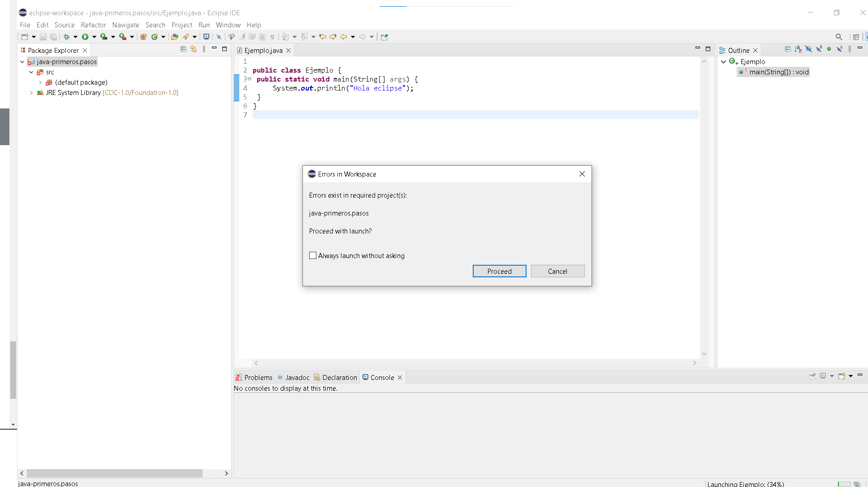Toggle Hide Static Members in Outline
The image size is (868, 487).
[x=819, y=49]
